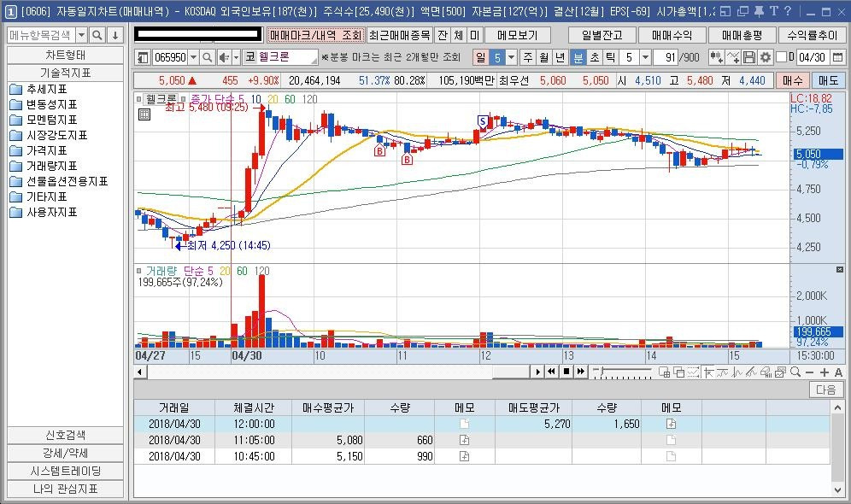Click the fast-forward double-arrow button
Screen dimensions: 851x504
tap(581, 372)
